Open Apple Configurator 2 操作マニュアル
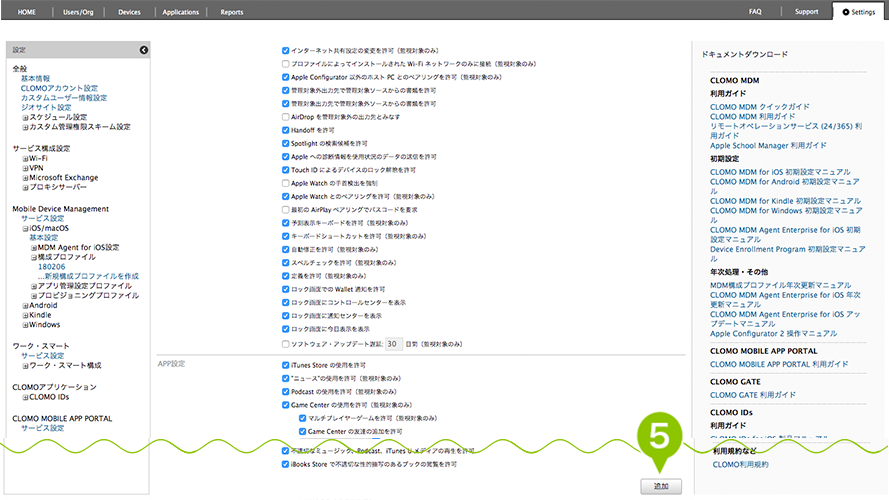Screen dimensions: 889x500 click(773, 333)
